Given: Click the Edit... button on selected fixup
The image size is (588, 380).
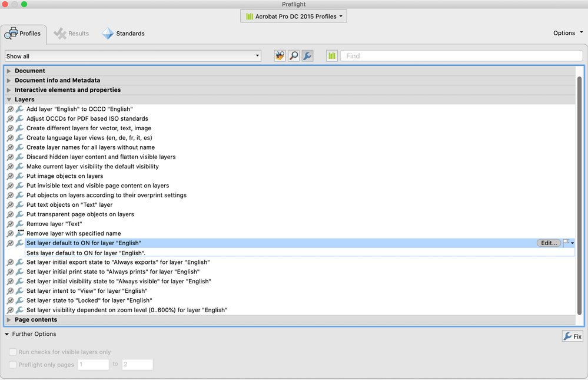Looking at the screenshot, I should point(549,243).
